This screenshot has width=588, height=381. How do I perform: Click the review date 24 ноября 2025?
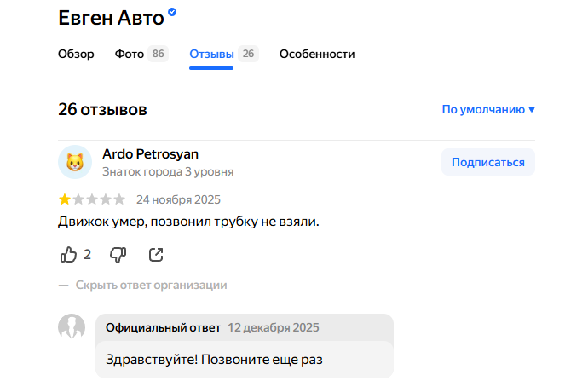[x=178, y=200]
